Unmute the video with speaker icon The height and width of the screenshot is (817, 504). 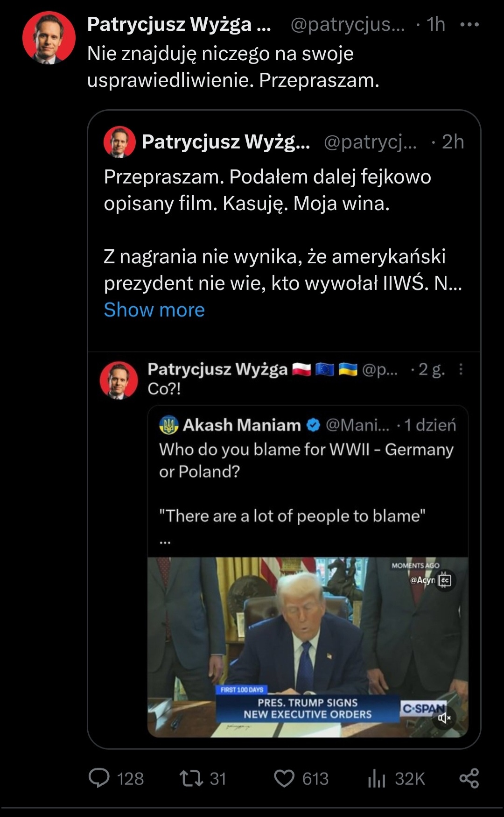[x=445, y=718]
